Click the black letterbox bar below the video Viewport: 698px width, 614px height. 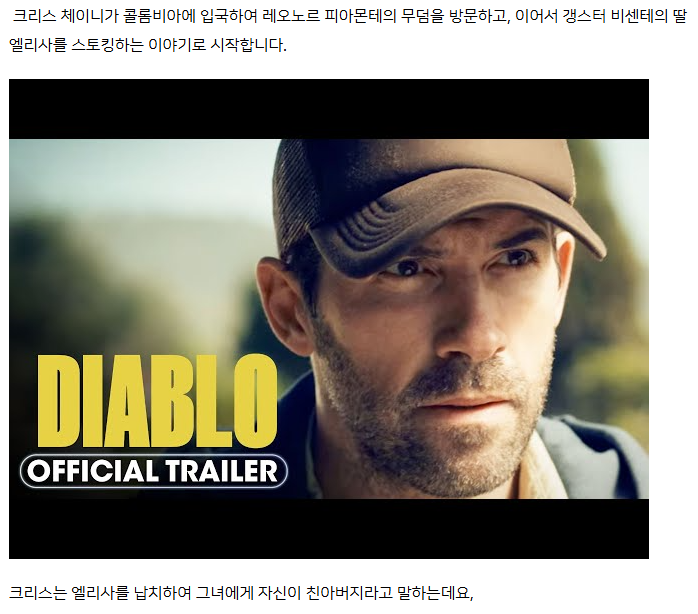[329, 529]
